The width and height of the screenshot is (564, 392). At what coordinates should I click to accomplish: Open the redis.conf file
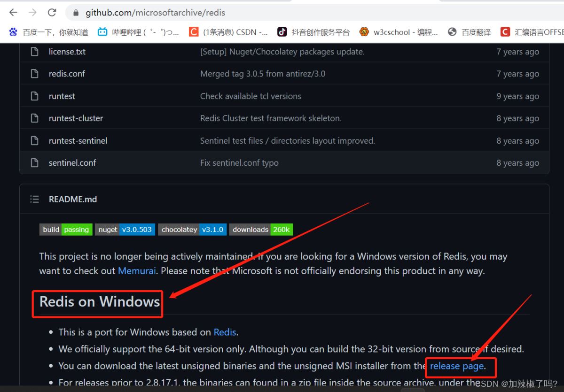(x=67, y=74)
